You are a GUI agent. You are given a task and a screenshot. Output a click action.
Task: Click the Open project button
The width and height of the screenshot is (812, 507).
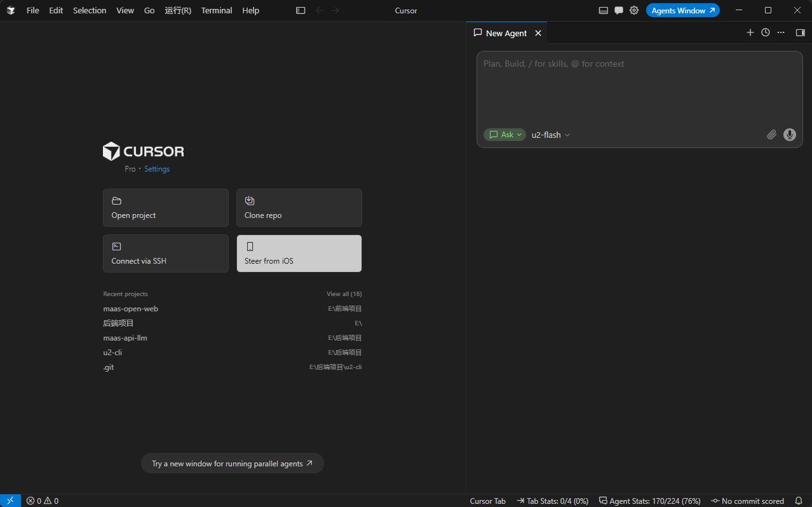tap(166, 208)
